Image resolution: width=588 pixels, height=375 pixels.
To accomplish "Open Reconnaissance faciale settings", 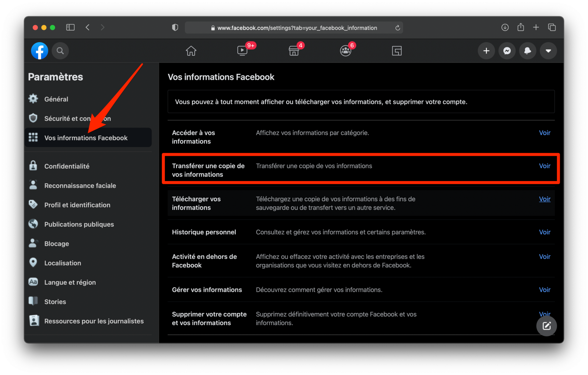I will 88,185.
